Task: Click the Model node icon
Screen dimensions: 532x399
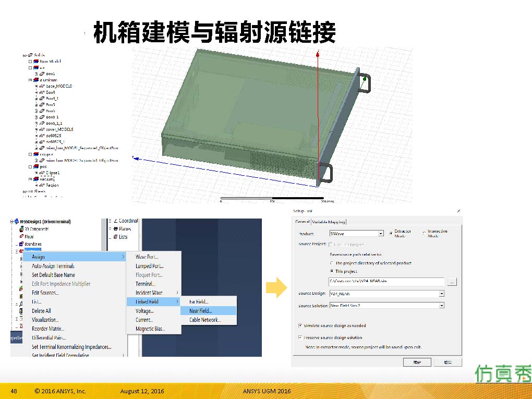Action: pyautogui.click(x=21, y=236)
